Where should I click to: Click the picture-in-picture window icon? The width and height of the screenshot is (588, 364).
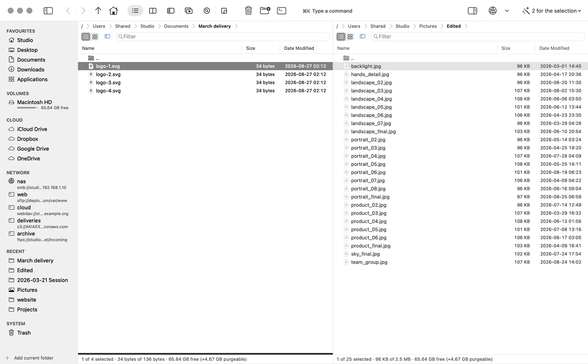pyautogui.click(x=224, y=11)
